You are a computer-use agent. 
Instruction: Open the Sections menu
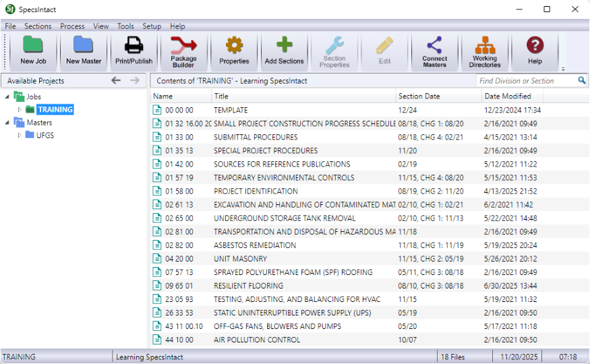[x=38, y=26]
